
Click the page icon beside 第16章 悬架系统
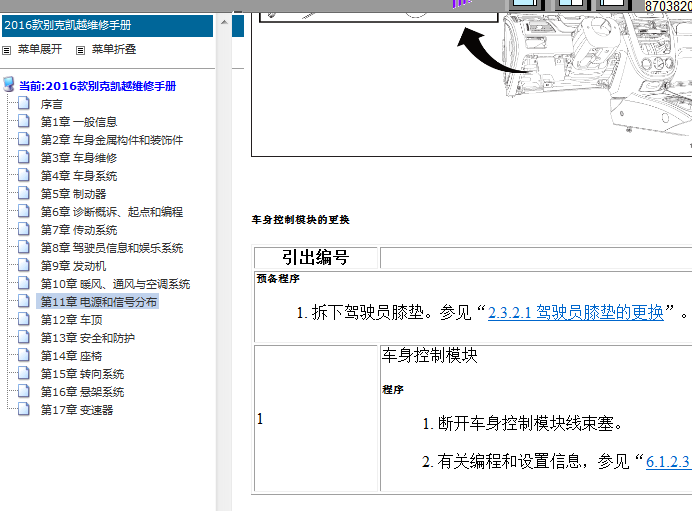[x=24, y=391]
